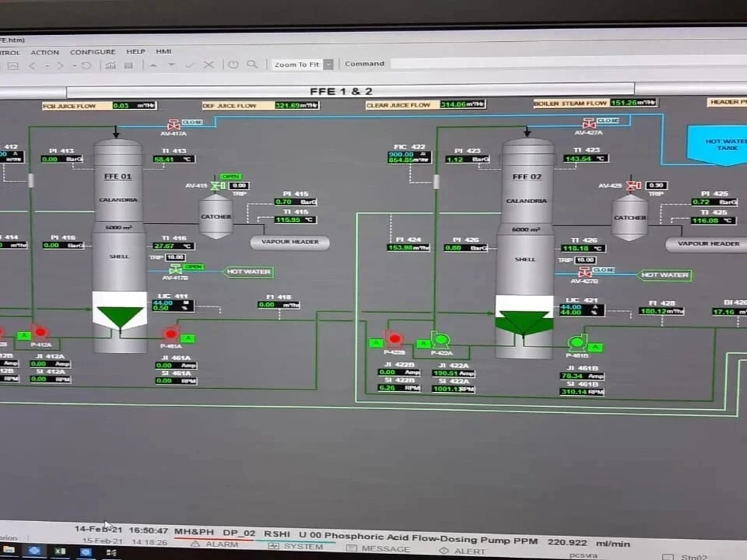The height and width of the screenshot is (560, 747).
Task: Click HOT WATER link near AV-427B
Action: coord(665,276)
